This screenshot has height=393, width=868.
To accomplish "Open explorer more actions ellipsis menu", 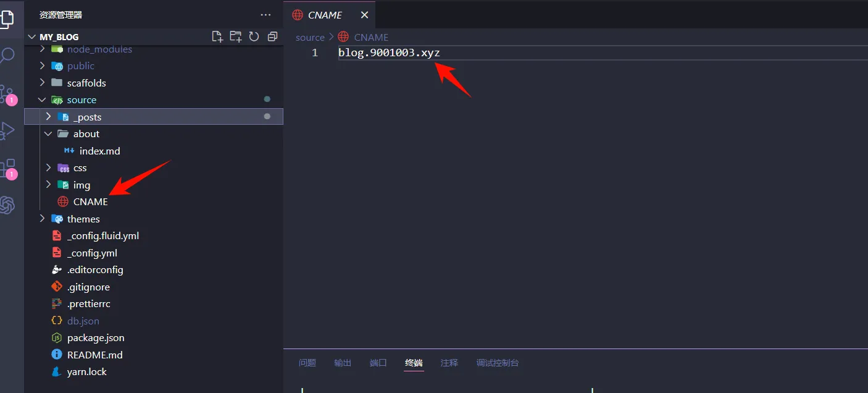I will pyautogui.click(x=265, y=15).
